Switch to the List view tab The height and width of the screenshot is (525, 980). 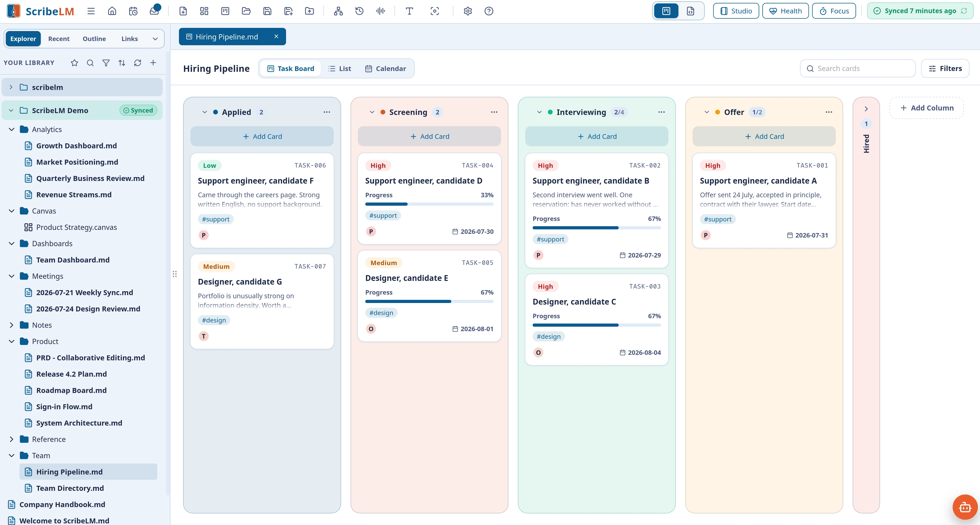point(340,69)
